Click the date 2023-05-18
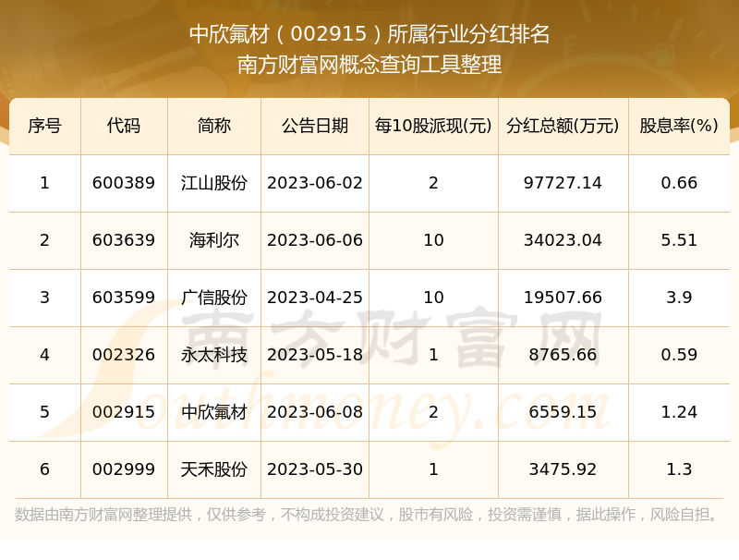Screen dimensions: 739x560 (x=315, y=355)
